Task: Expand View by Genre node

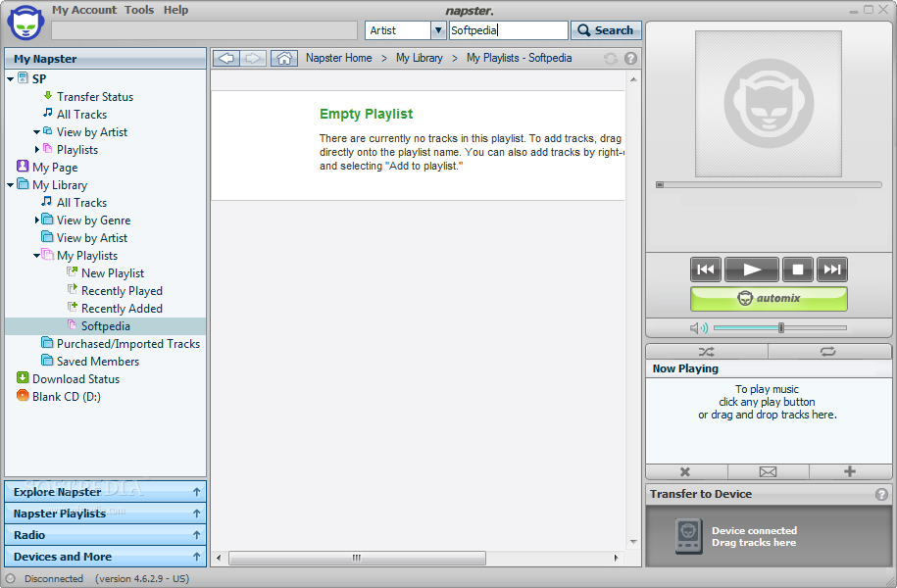Action: (37, 220)
